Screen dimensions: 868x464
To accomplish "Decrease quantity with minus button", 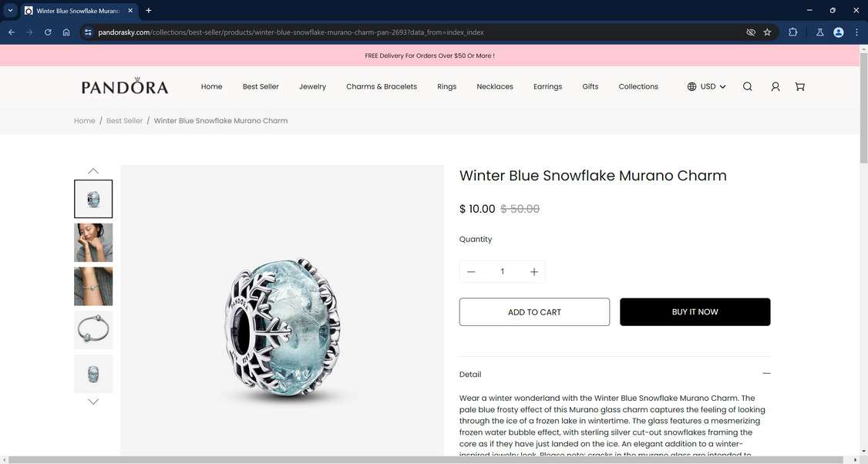I will [471, 271].
